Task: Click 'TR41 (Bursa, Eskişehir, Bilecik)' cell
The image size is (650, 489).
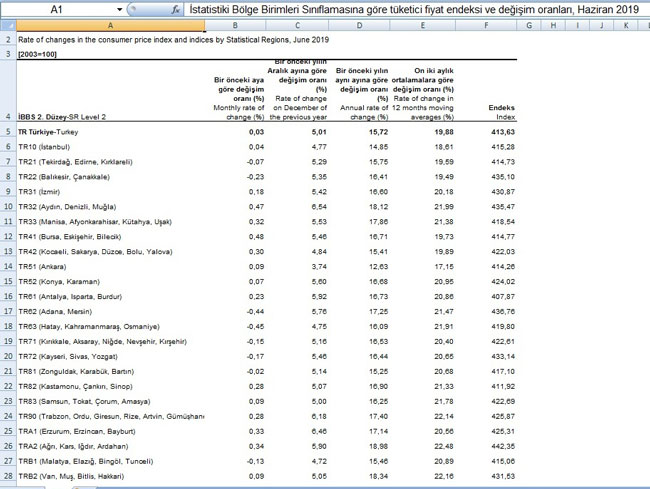Action: tap(69, 237)
